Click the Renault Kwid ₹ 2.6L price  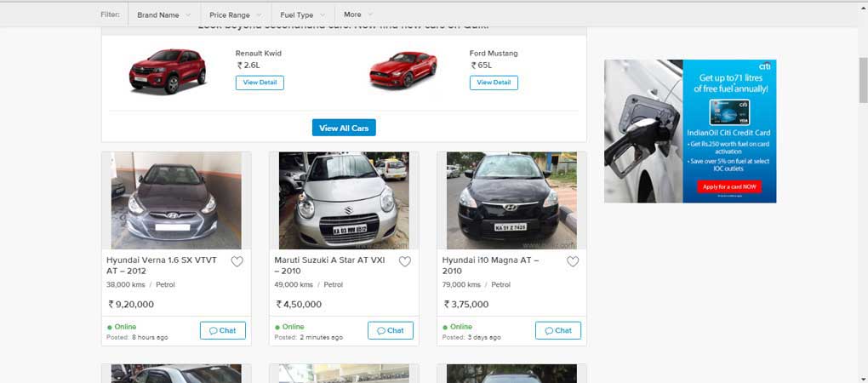point(248,66)
